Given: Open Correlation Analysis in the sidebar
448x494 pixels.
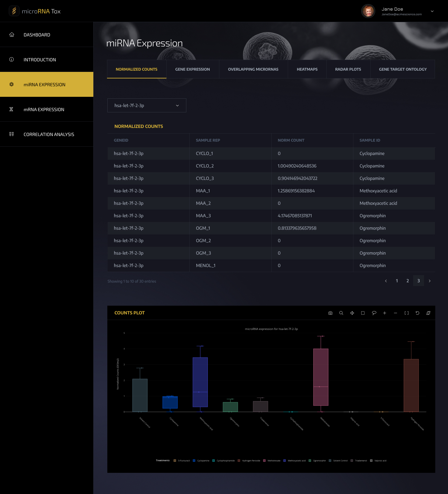Looking at the screenshot, I should coord(49,134).
